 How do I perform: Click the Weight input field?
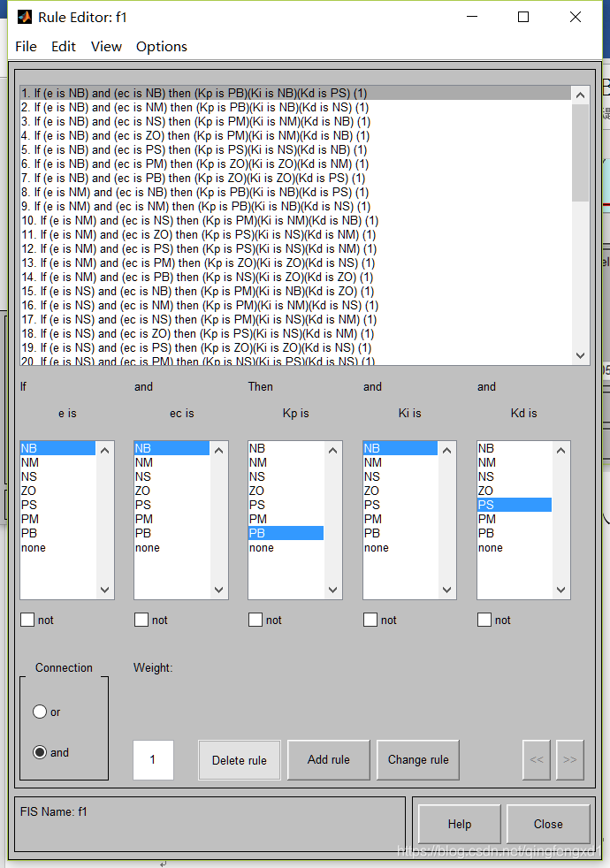point(153,760)
